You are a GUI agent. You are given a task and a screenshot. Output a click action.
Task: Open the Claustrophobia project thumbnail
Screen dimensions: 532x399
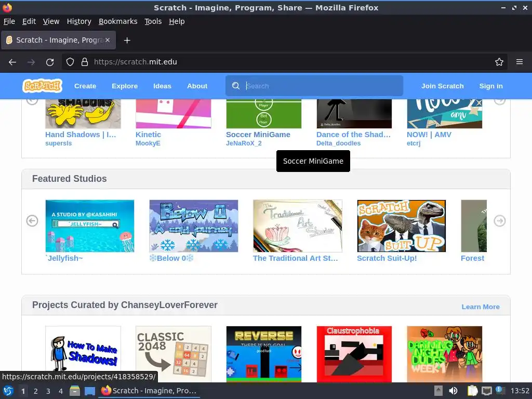point(354,354)
